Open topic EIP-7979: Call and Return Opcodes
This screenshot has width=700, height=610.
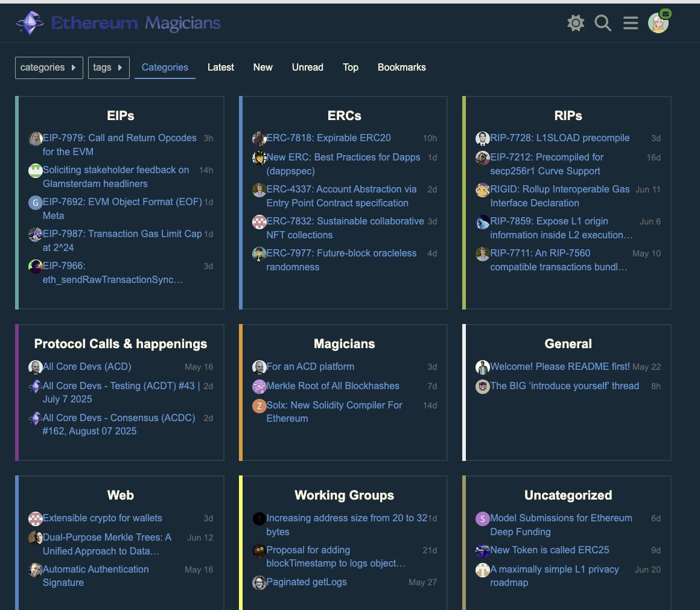(119, 145)
